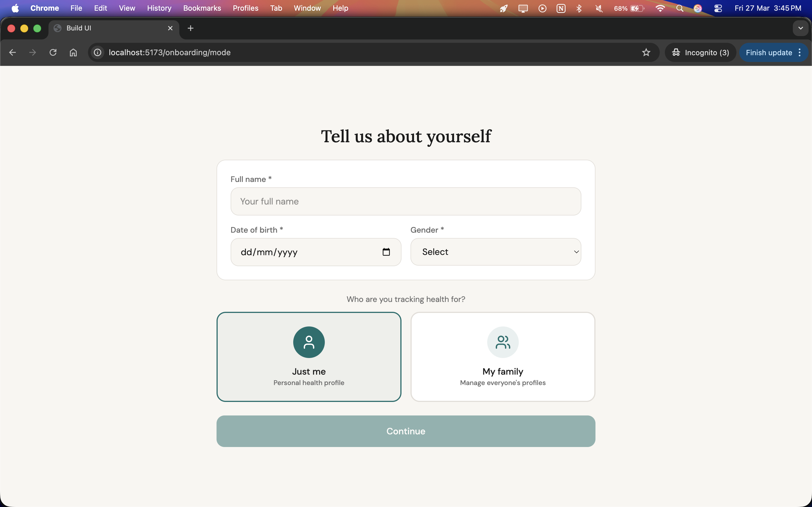Go to the browser home page
The image size is (812, 507).
click(x=73, y=53)
